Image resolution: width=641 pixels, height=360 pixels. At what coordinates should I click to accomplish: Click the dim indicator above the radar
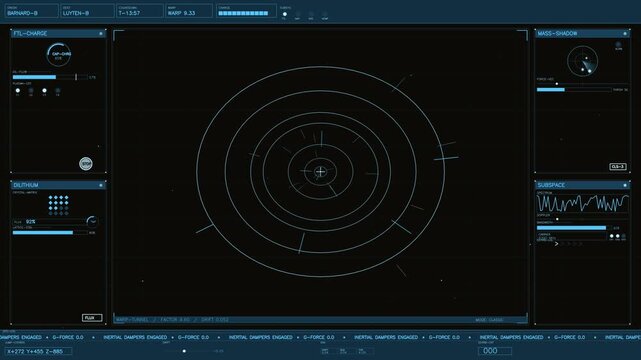pos(619,44)
